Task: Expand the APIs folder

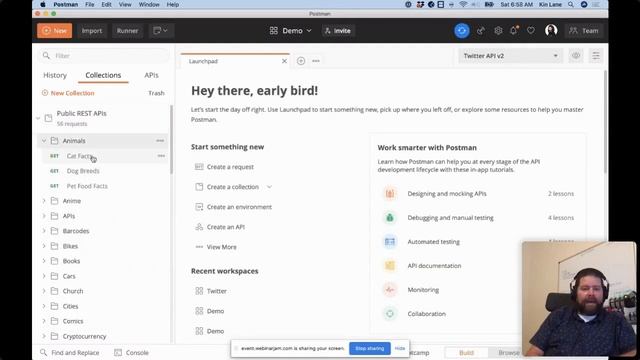Action: coord(44,216)
